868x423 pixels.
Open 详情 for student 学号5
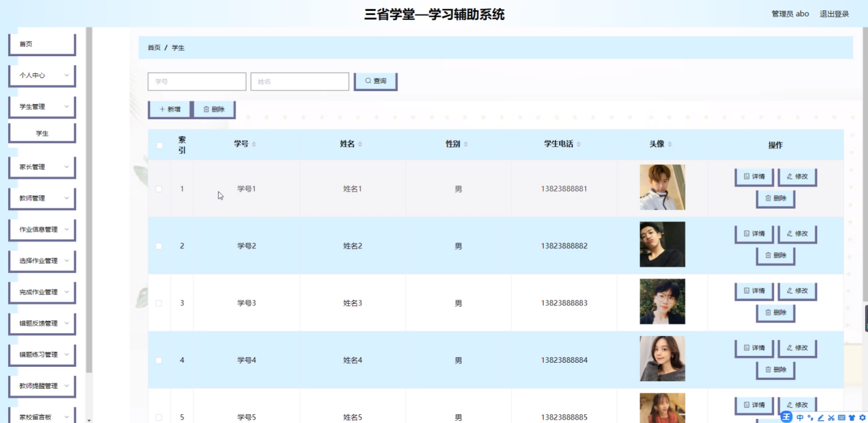click(754, 405)
